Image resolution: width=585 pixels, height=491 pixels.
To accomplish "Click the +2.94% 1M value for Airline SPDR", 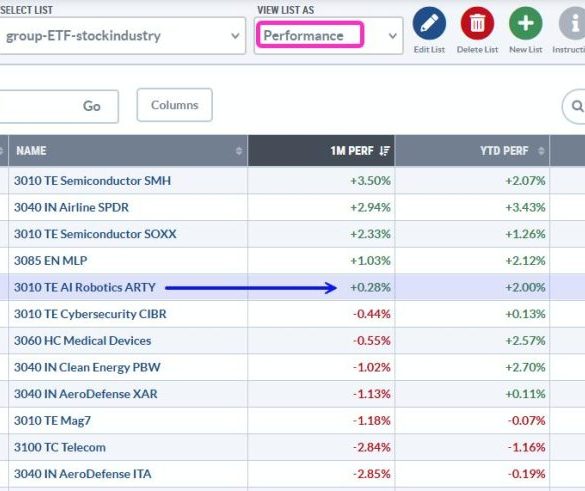I will pos(370,207).
